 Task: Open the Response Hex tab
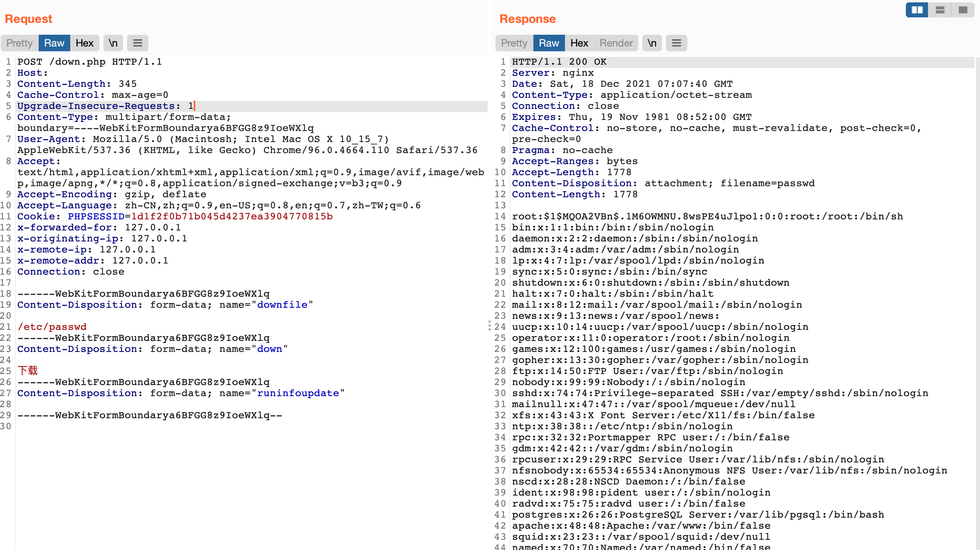[x=579, y=43]
